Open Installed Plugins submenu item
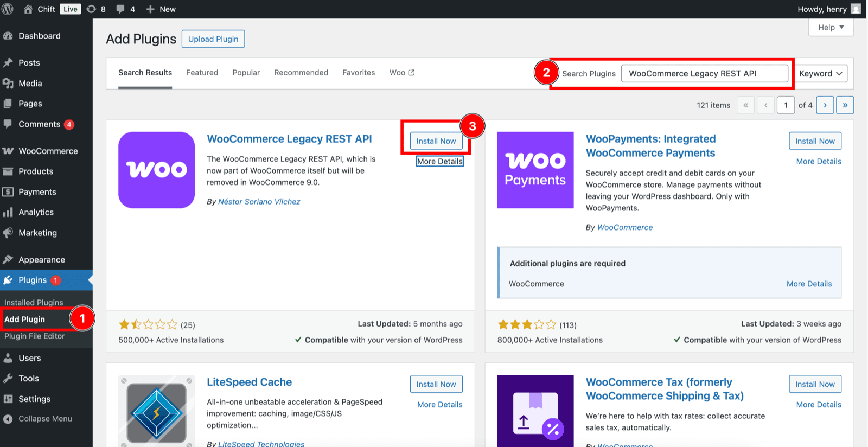 point(34,303)
